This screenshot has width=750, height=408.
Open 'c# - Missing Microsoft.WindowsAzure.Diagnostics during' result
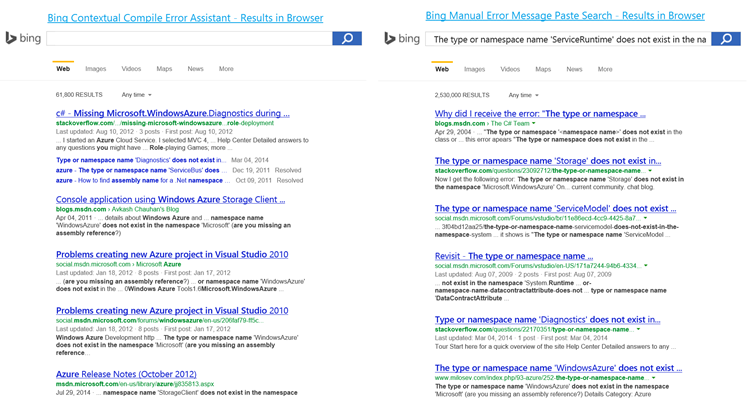[173, 113]
